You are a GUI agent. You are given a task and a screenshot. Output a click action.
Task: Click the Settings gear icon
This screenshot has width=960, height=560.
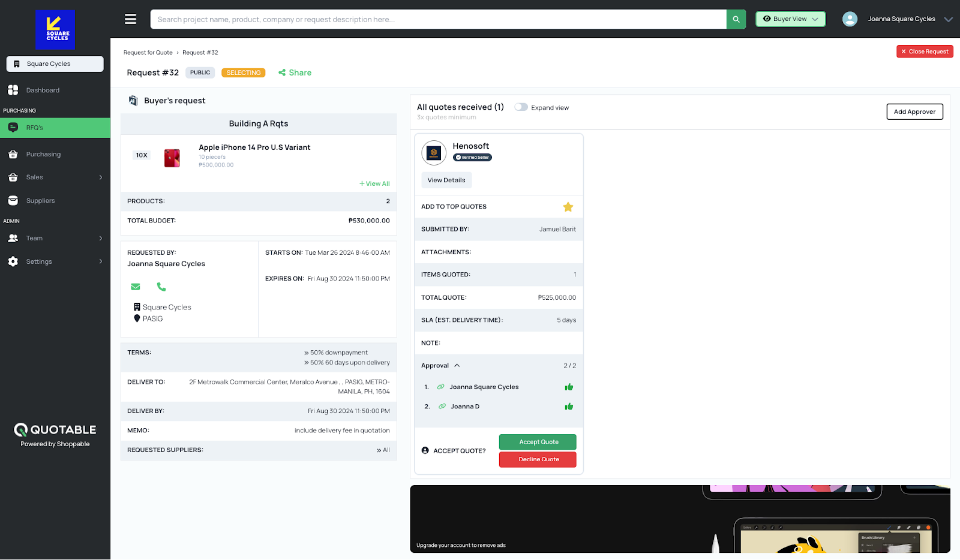13,261
